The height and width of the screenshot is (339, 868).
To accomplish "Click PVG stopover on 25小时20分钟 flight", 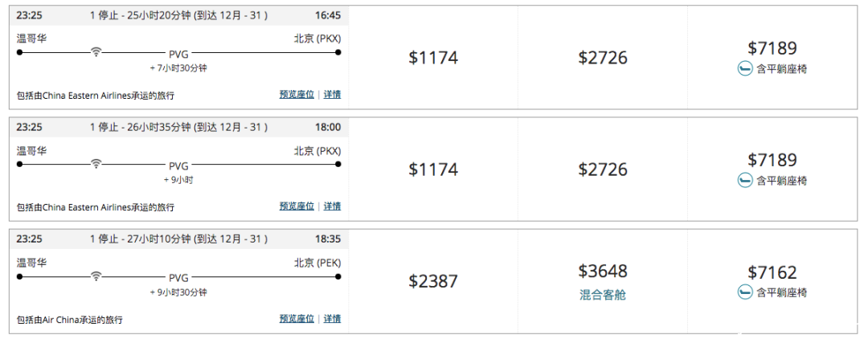I will [x=178, y=54].
